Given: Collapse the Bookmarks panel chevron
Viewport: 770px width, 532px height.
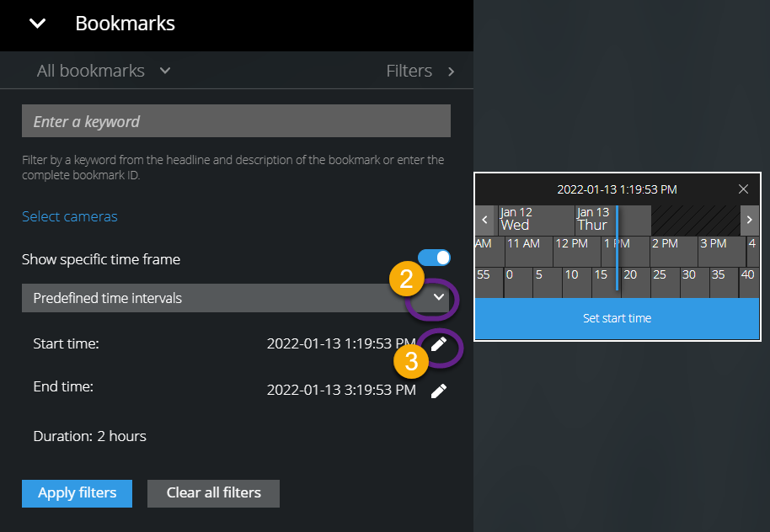Looking at the screenshot, I should pyautogui.click(x=37, y=23).
